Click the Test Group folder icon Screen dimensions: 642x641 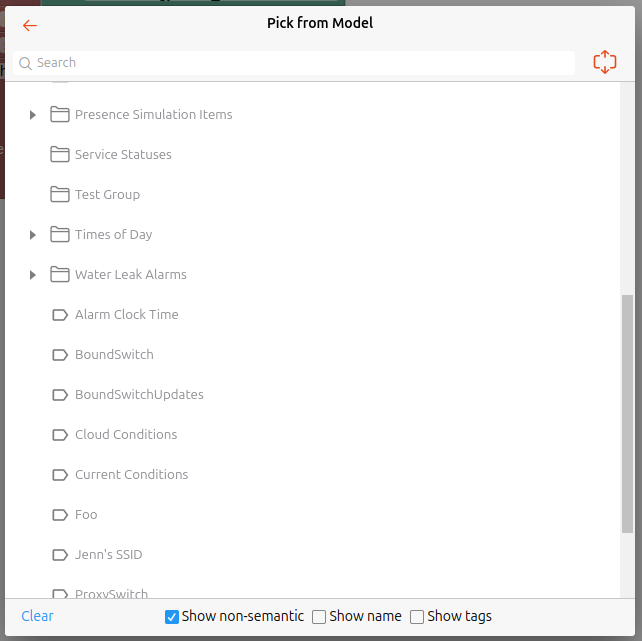(x=60, y=194)
